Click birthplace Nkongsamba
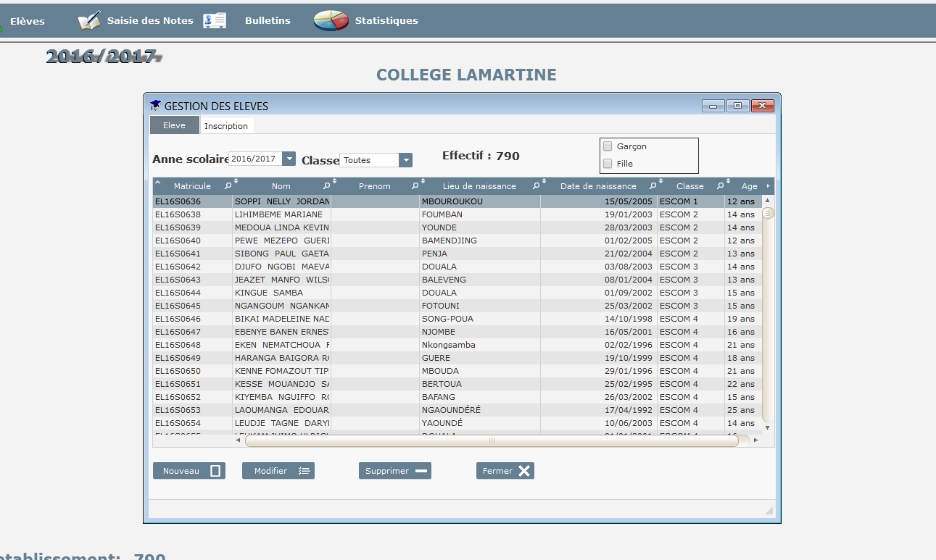The height and width of the screenshot is (560, 936). [449, 345]
